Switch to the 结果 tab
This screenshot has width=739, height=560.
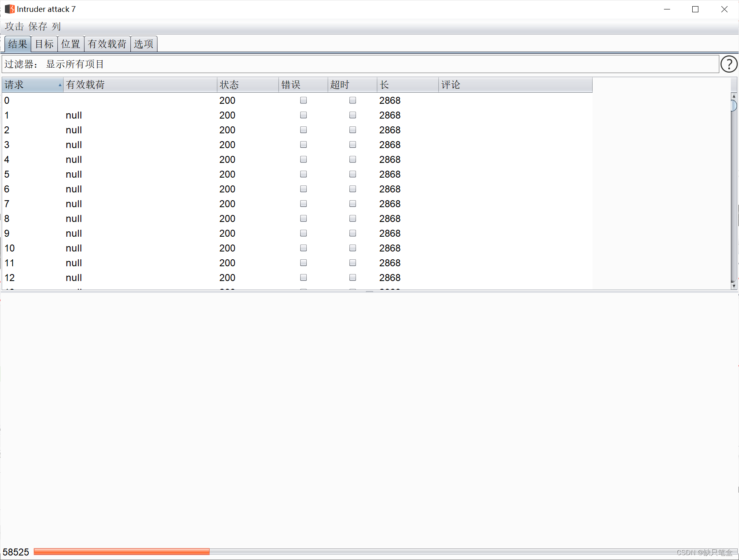click(x=18, y=44)
